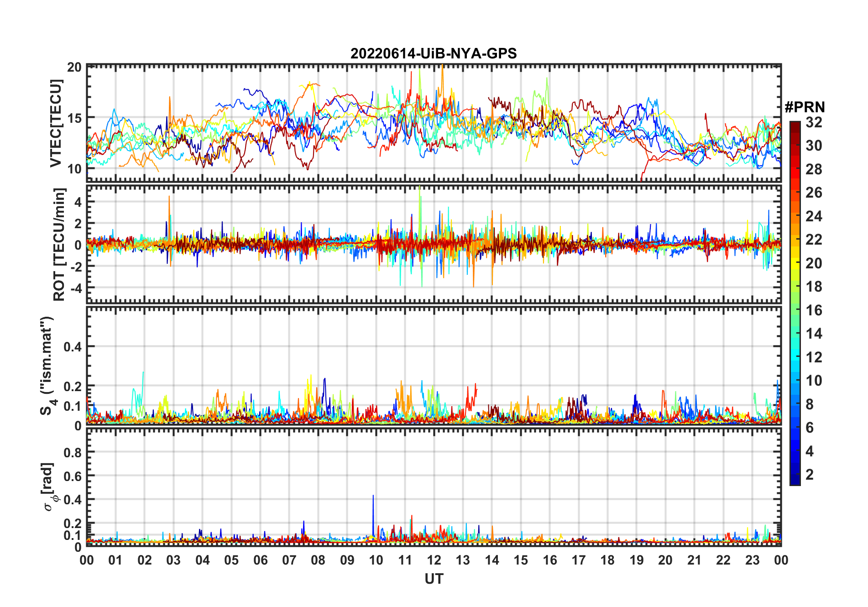Click x-axis tick label 23
Image resolution: width=868 pixels, height=607 pixels.
[x=752, y=560]
